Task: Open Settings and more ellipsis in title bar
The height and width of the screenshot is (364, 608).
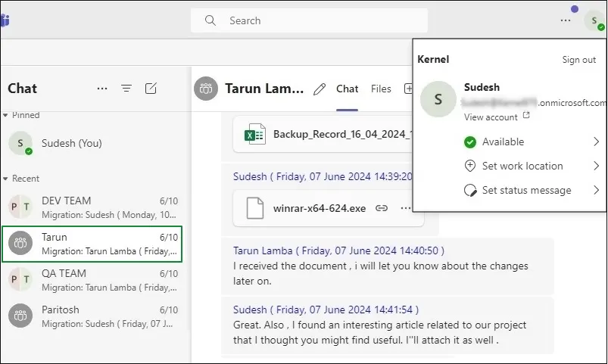Action: [566, 20]
